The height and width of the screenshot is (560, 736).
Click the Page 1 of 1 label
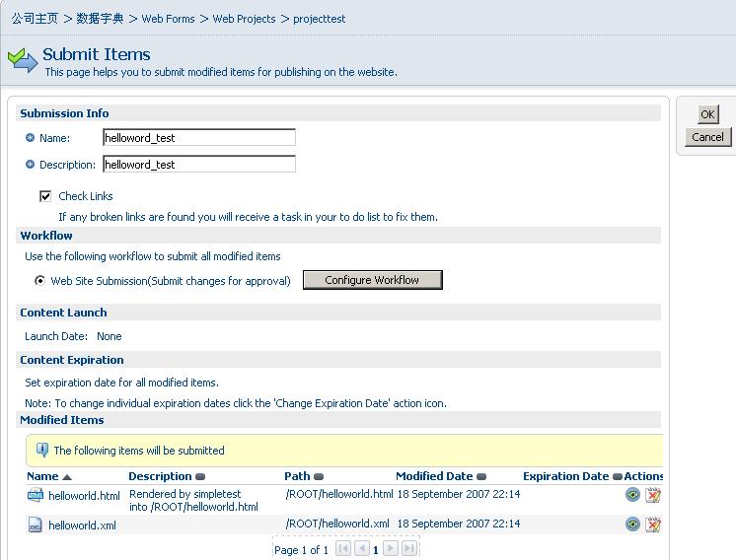click(x=301, y=550)
